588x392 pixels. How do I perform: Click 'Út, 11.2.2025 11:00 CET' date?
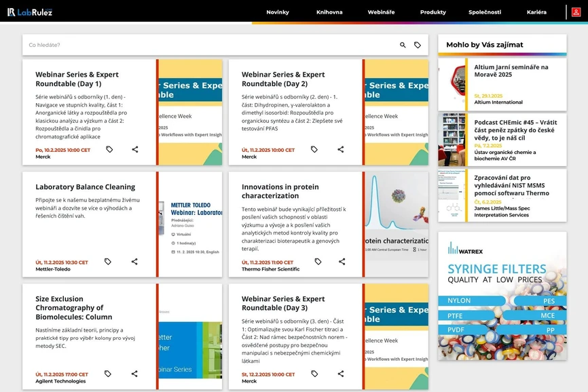coord(268,262)
